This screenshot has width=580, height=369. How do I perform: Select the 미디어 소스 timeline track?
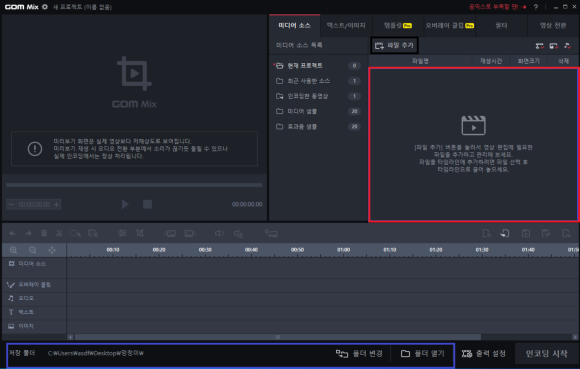(x=34, y=268)
